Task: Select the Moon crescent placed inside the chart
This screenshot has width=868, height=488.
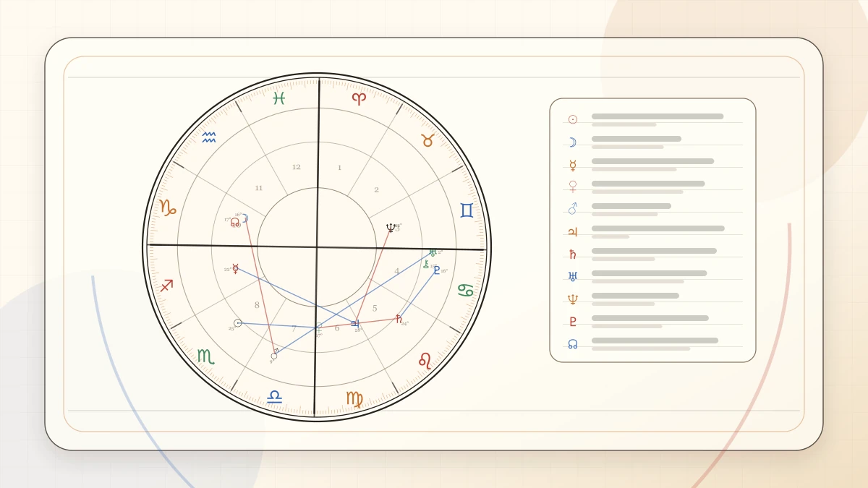Action: point(245,218)
